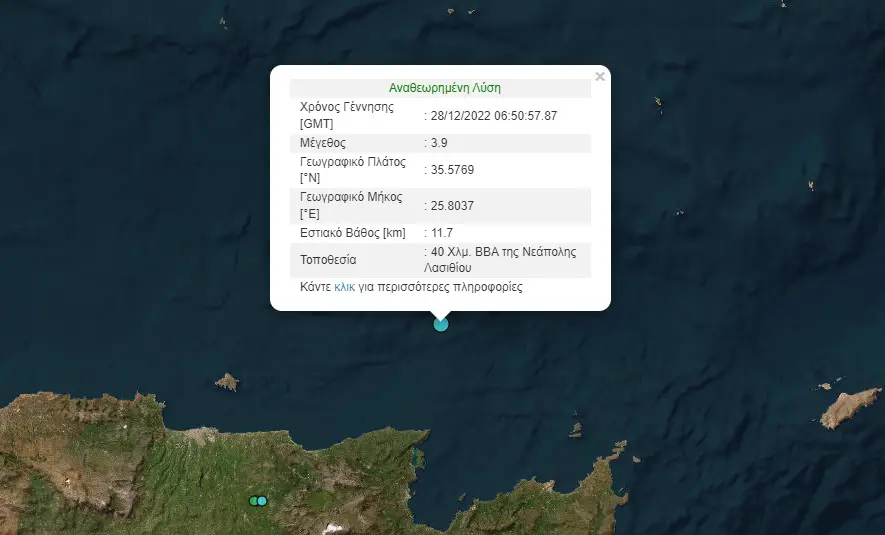Click the 'Χρόνος Γέννησης [GMT]' label
Image resolution: width=885 pixels, height=535 pixels.
pyautogui.click(x=347, y=115)
